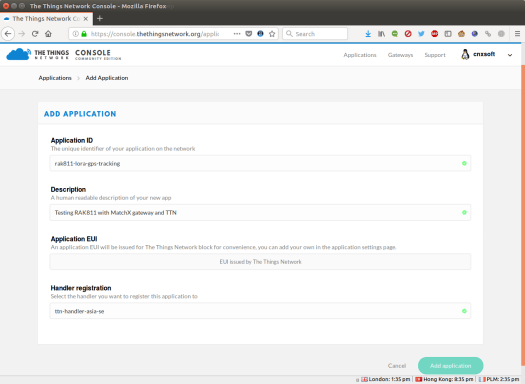This screenshot has width=525, height=384.
Task: Click the CONSOLE Community Edition logo text
Action: point(98,55)
